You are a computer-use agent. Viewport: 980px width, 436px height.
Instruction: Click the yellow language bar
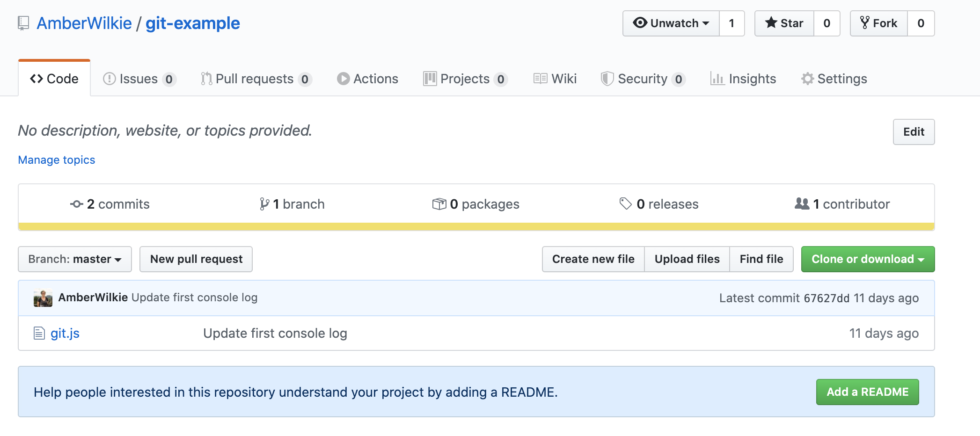tap(476, 227)
